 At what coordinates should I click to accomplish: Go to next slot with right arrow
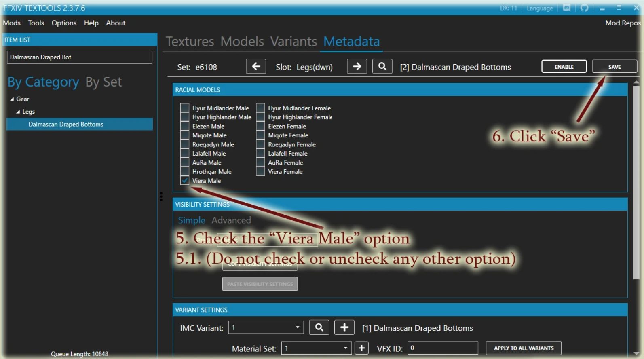(357, 66)
